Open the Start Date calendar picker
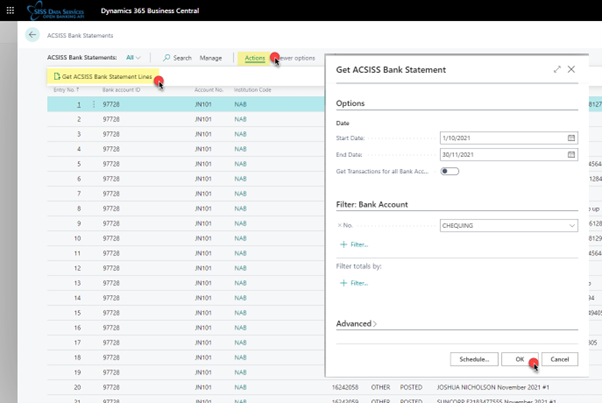This screenshot has height=403, width=602. [571, 137]
